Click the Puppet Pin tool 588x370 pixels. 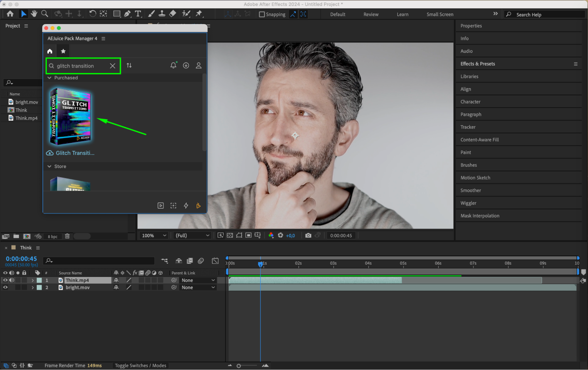[199, 14]
